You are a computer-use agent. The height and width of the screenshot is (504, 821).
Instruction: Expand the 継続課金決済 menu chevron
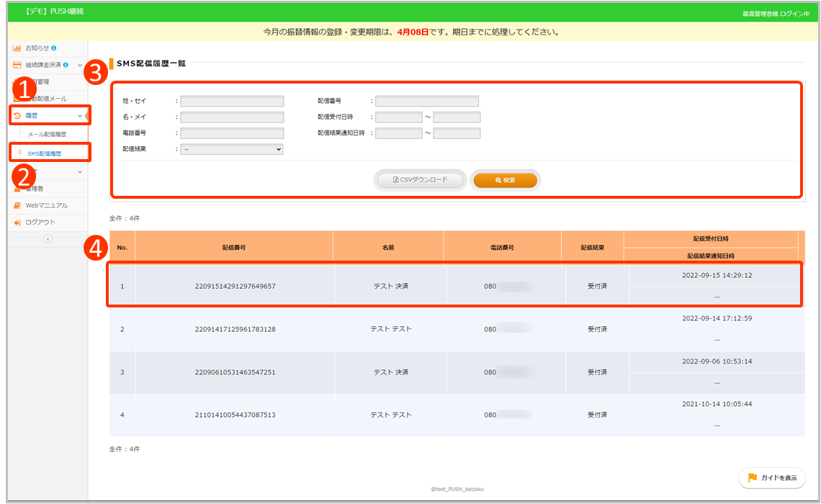[80, 66]
